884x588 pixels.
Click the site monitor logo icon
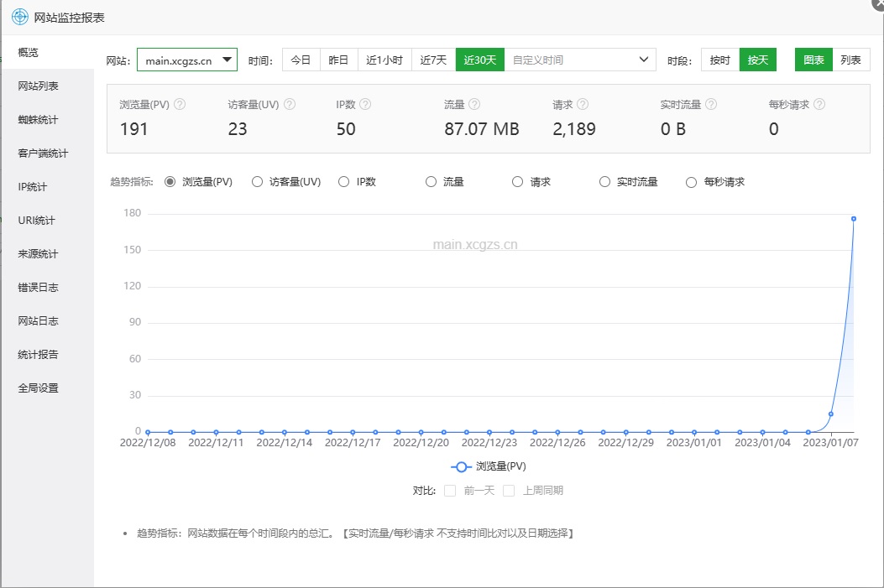click(20, 17)
